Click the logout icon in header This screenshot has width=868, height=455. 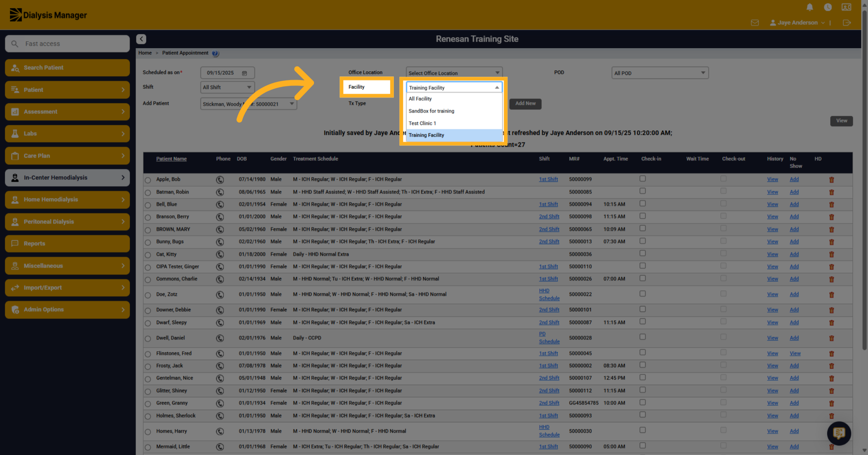[x=847, y=22]
